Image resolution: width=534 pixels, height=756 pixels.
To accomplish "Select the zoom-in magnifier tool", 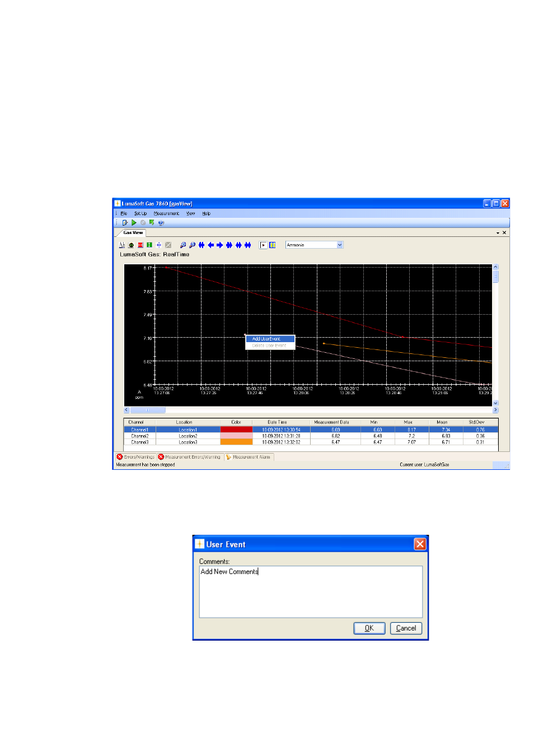I will point(183,245).
